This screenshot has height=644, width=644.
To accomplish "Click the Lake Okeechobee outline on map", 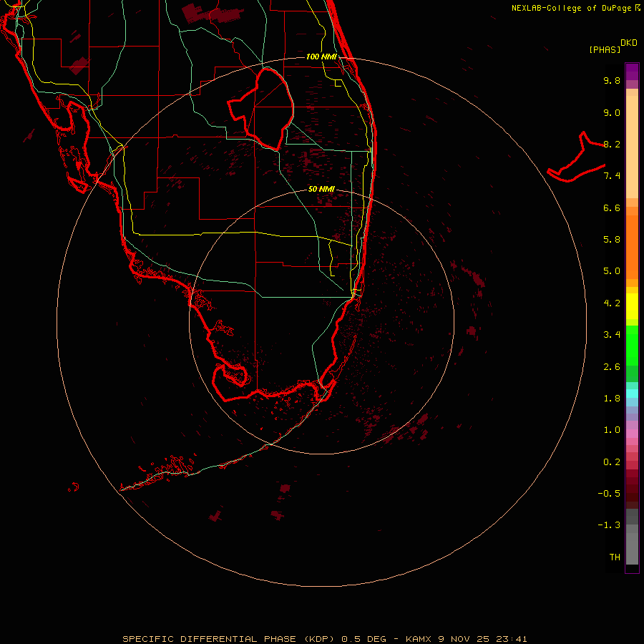I will coord(261,109).
